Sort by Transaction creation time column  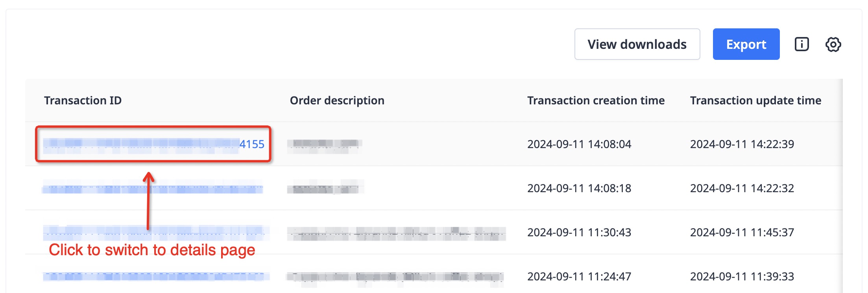coord(597,100)
